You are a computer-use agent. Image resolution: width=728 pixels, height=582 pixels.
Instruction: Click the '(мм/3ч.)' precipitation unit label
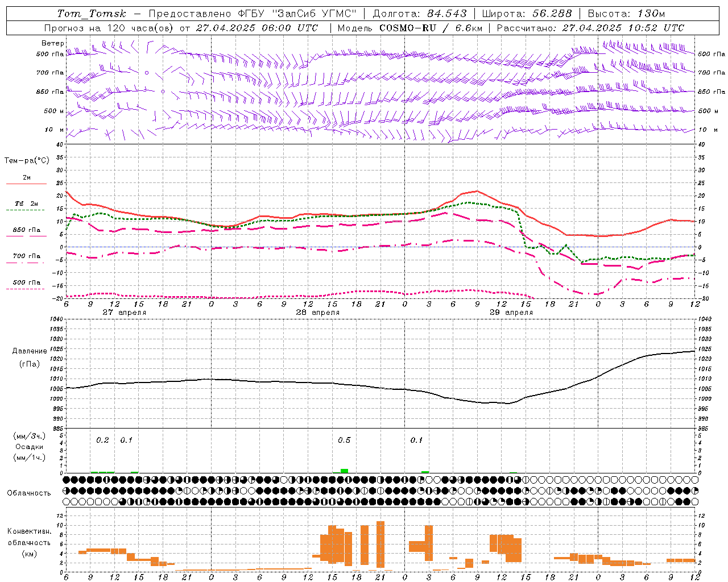point(30,436)
